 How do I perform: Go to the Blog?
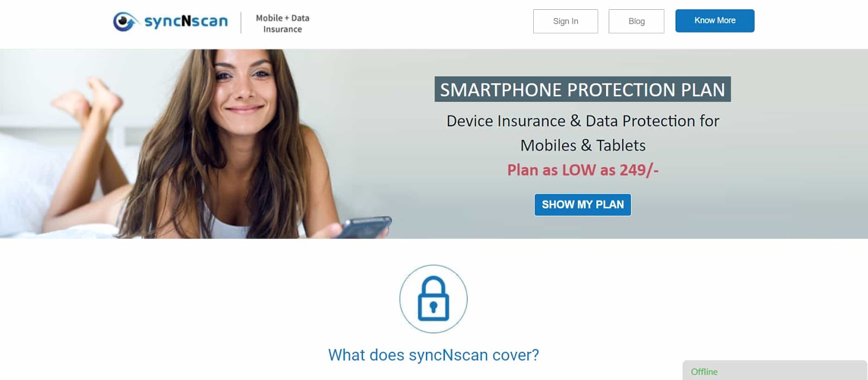coord(636,21)
